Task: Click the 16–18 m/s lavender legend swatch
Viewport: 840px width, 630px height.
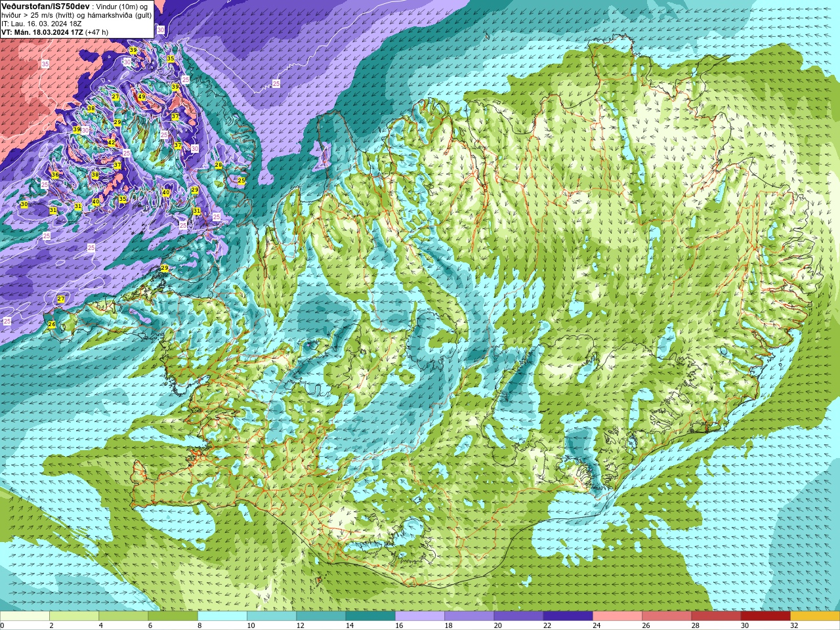Action: tap(420, 616)
